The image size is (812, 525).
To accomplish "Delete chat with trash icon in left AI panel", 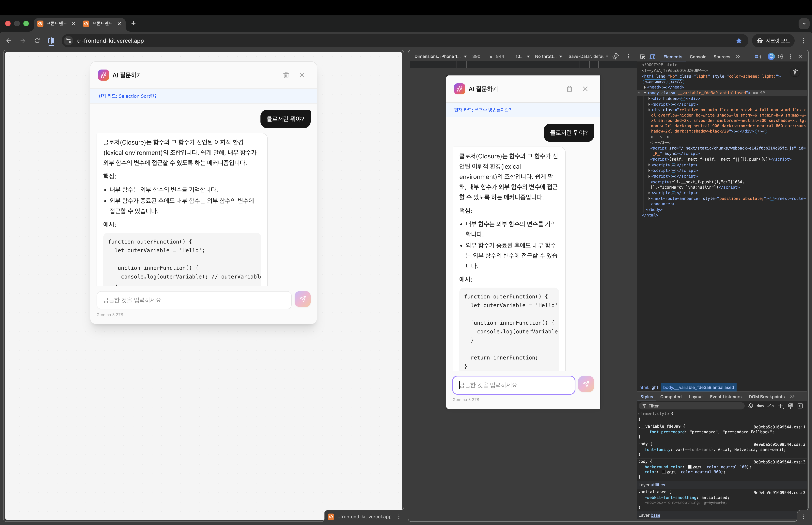I will point(286,75).
